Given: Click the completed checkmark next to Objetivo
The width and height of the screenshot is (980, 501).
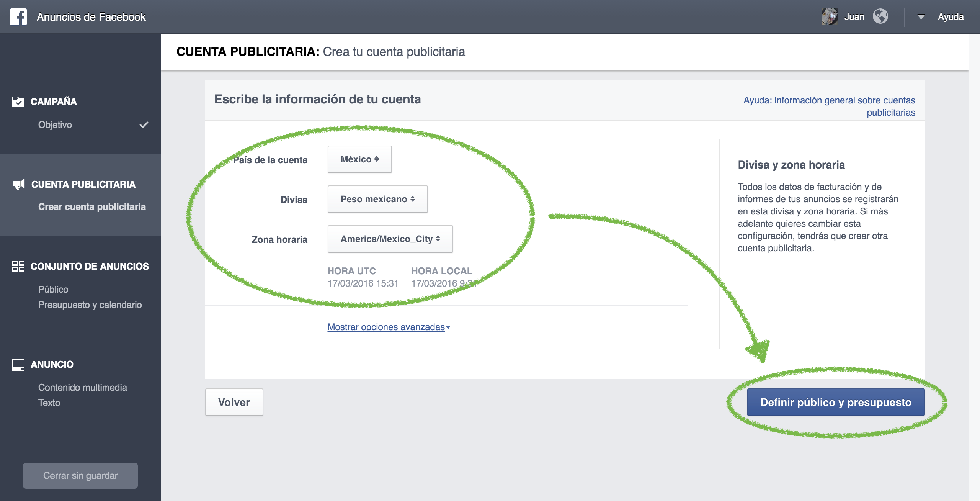Looking at the screenshot, I should coord(144,125).
